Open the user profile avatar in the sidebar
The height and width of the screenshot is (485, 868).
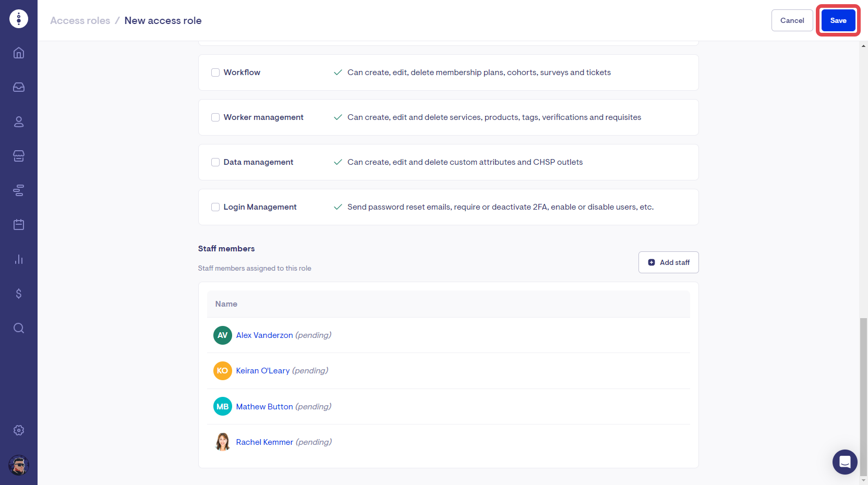tap(19, 465)
